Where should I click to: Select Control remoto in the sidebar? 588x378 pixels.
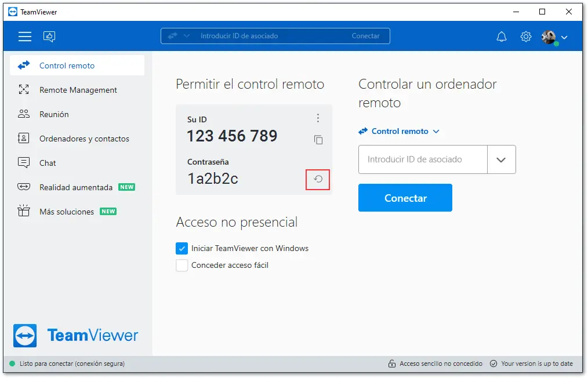point(77,66)
